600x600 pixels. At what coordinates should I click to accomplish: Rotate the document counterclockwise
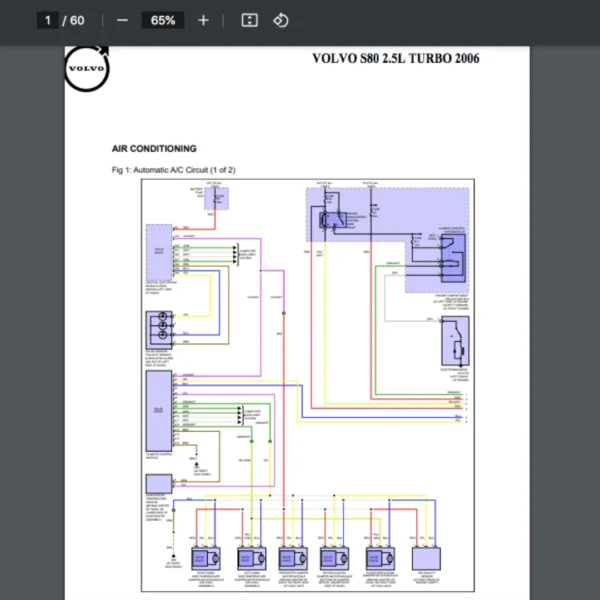[x=281, y=20]
